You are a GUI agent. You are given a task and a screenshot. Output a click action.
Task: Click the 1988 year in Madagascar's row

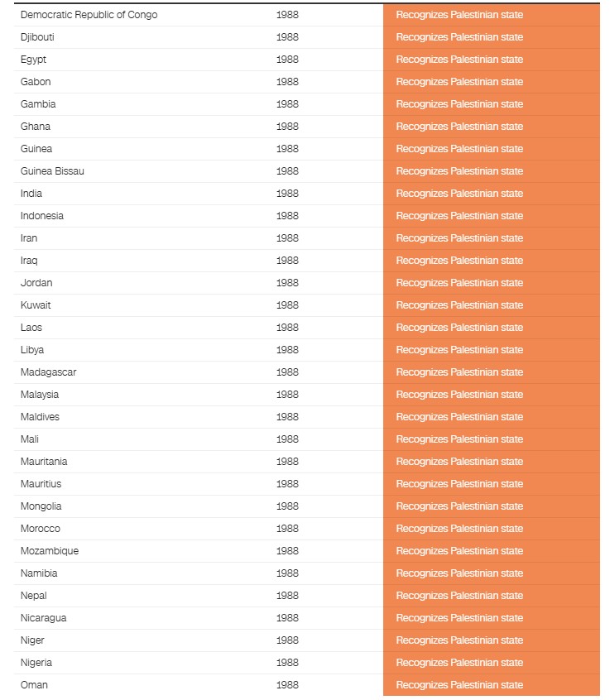tap(287, 372)
